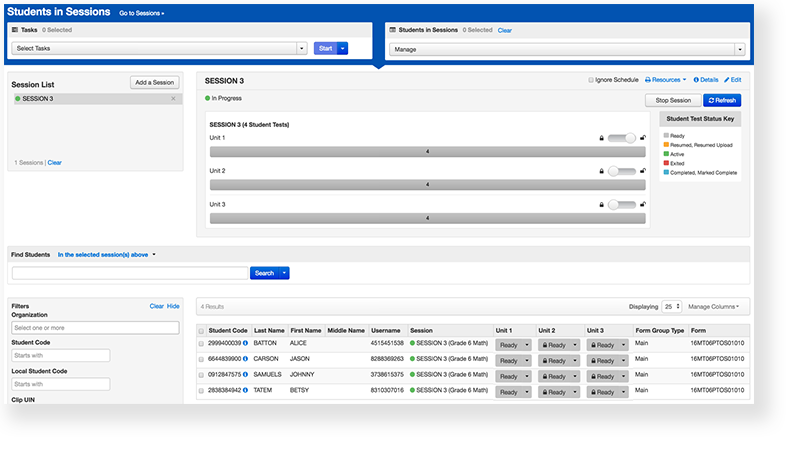Screen dimensions: 802x452
Task: Click the Refresh icon button
Action: coord(722,100)
